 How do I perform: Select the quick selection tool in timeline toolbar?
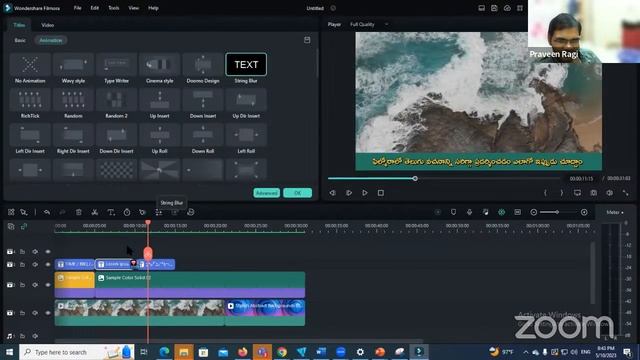[24, 212]
